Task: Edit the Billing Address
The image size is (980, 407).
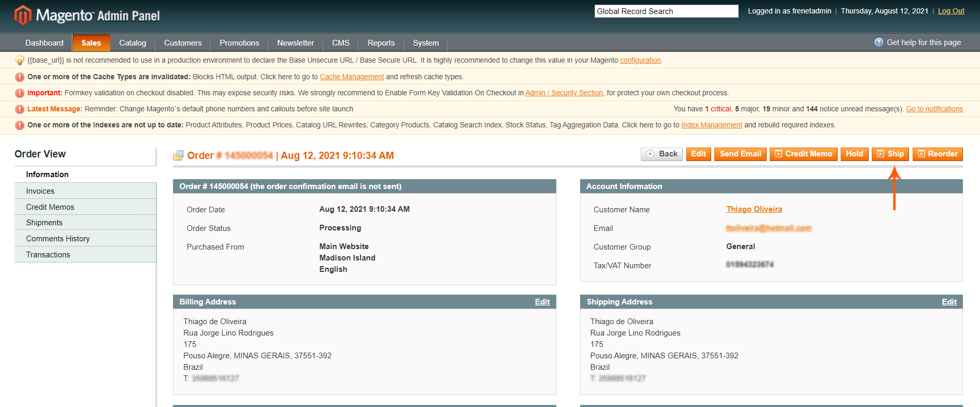Action: (x=542, y=302)
